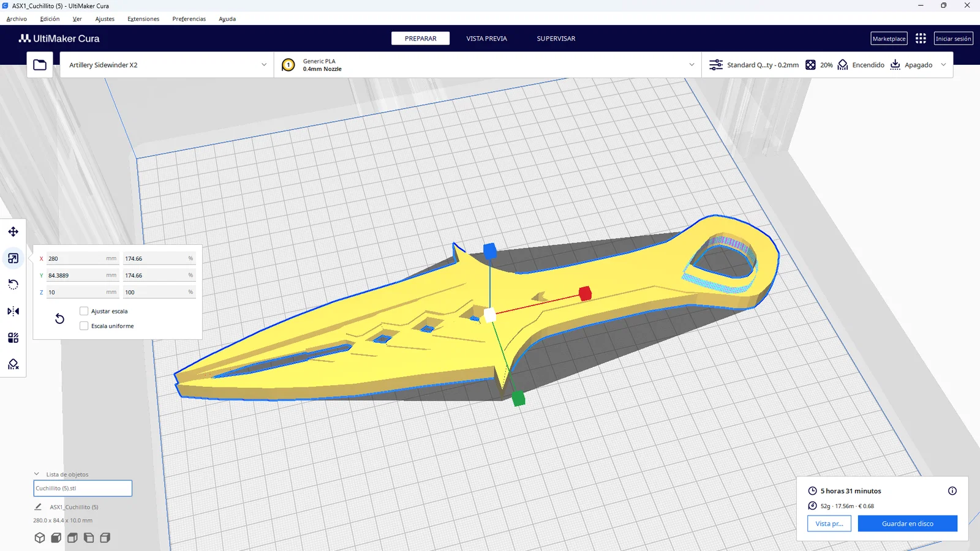
Task: Select Cuchillito (5).stl in object list
Action: pos(83,488)
